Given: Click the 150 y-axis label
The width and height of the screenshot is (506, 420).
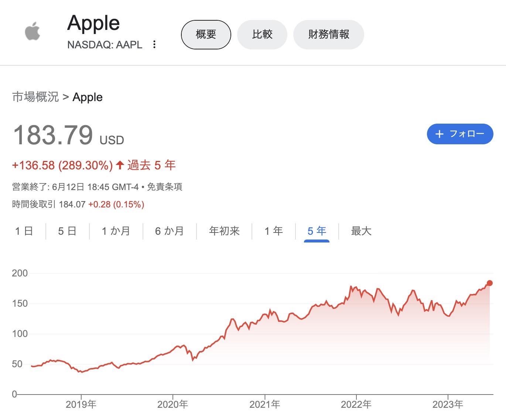Looking at the screenshot, I should (x=20, y=303).
